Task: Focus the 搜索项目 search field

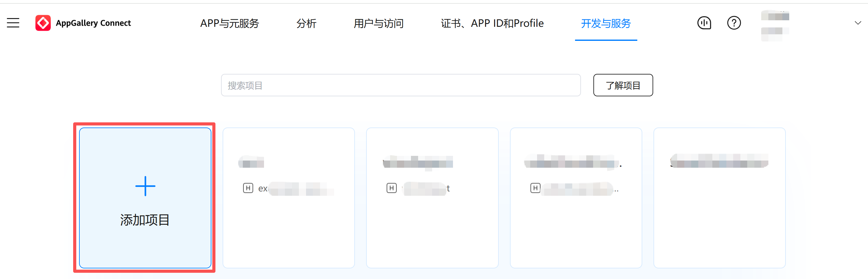Action: pos(401,85)
